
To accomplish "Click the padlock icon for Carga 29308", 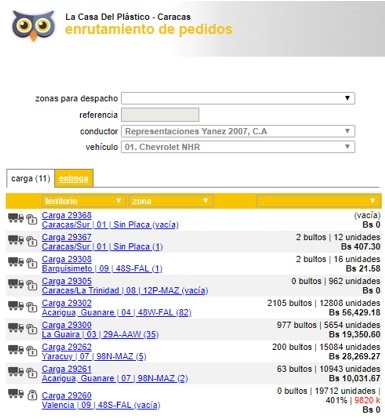I will pos(32,263).
